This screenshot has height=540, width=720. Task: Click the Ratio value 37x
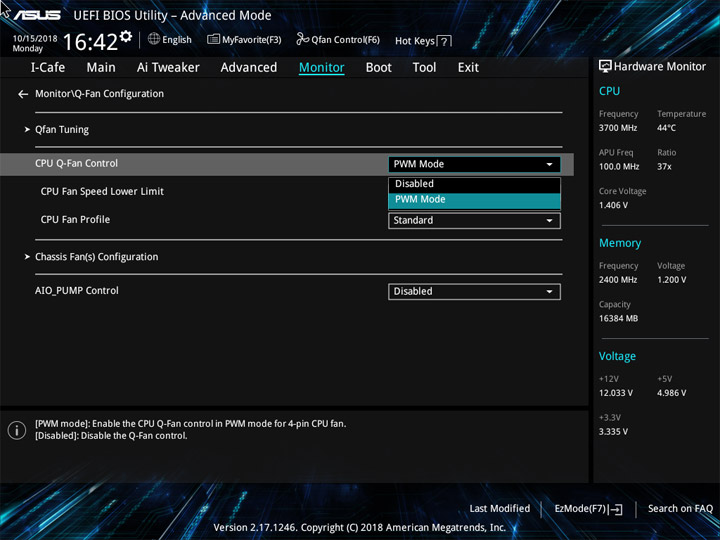[664, 167]
